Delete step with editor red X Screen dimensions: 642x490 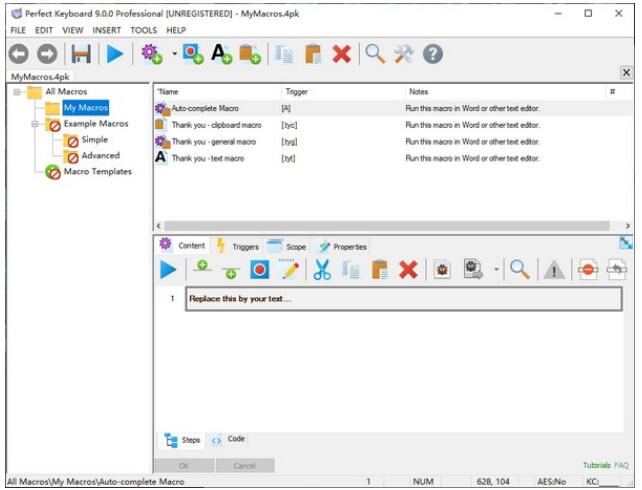pyautogui.click(x=408, y=270)
